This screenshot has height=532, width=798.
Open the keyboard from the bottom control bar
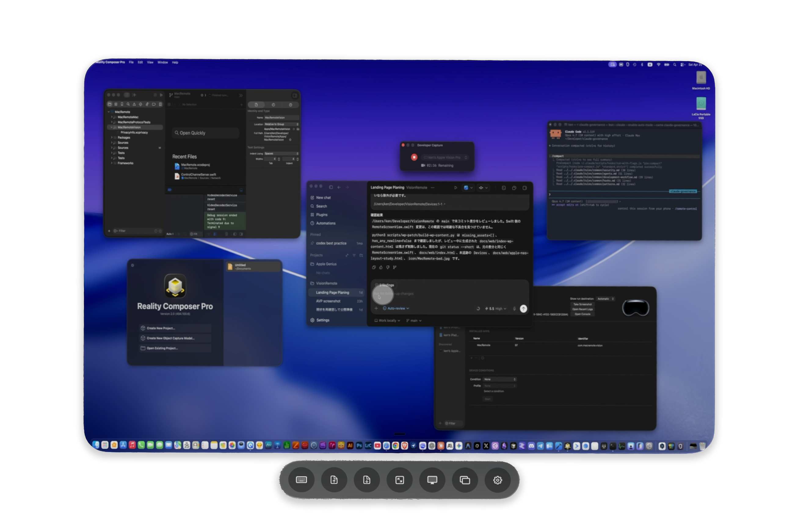301,480
